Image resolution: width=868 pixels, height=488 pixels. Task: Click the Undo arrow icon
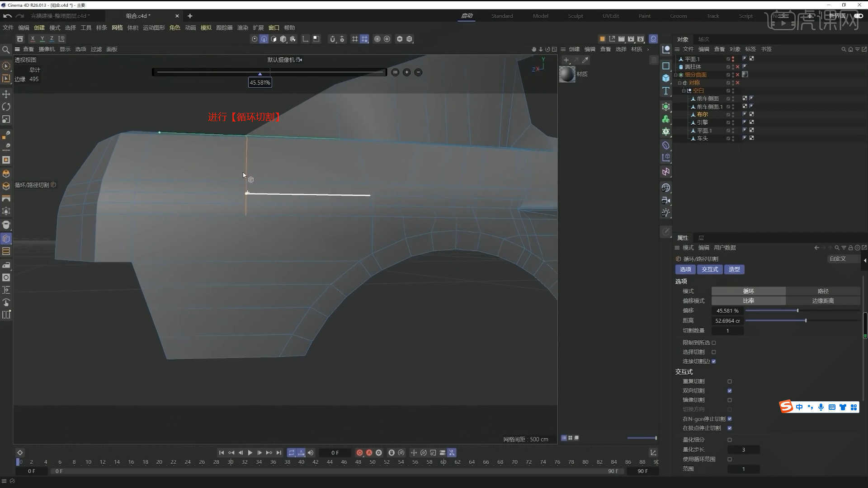8,16
